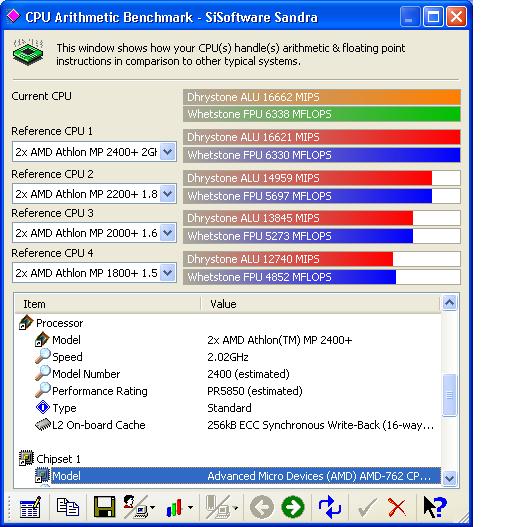Open the Reference CPU 4 dropdown
The width and height of the screenshot is (512, 527).
[167, 273]
